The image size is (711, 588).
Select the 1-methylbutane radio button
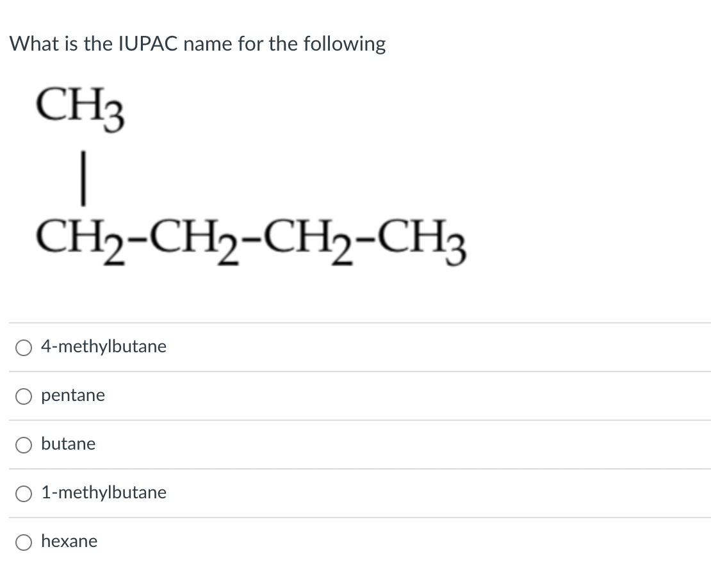point(23,493)
